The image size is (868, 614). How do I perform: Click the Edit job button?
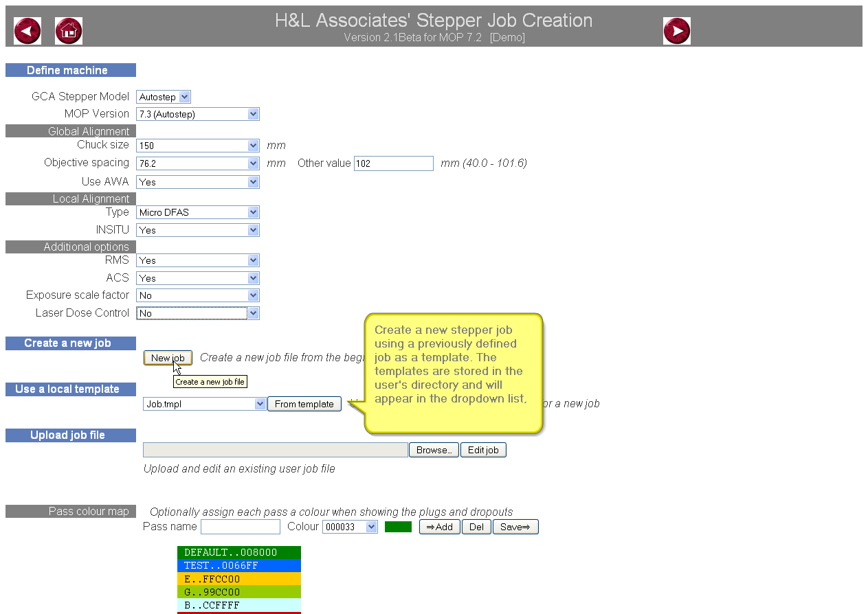pos(483,450)
